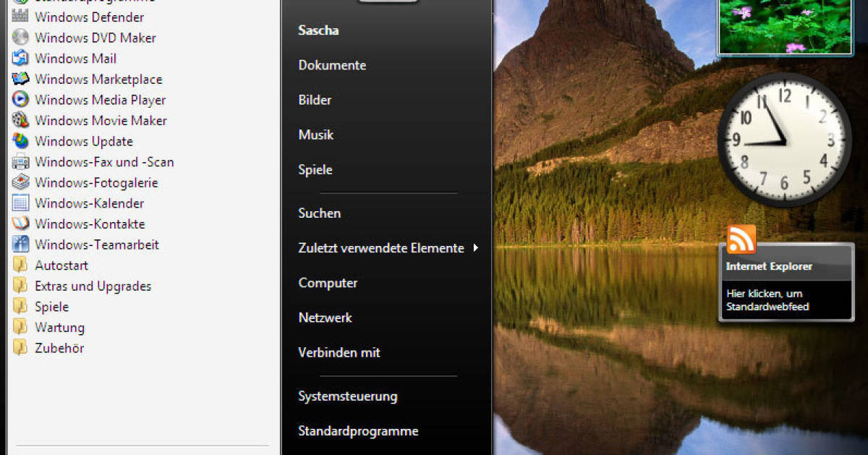Image resolution: width=868 pixels, height=455 pixels.
Task: Launch Windows-Fotogalerie
Action: click(x=96, y=182)
